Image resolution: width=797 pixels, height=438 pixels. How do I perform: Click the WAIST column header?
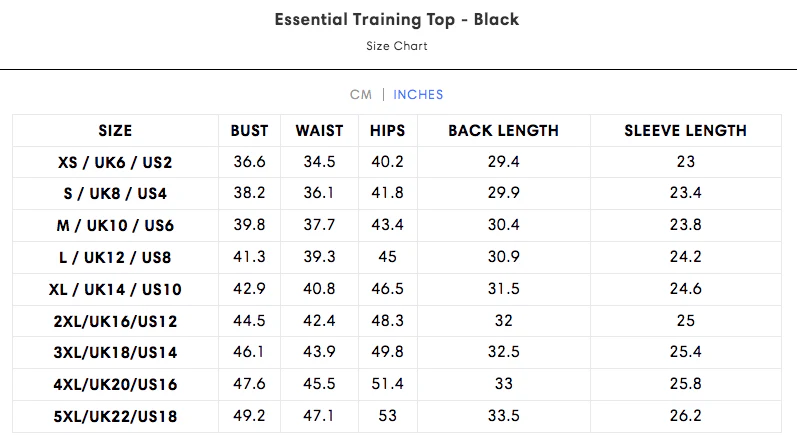319,131
